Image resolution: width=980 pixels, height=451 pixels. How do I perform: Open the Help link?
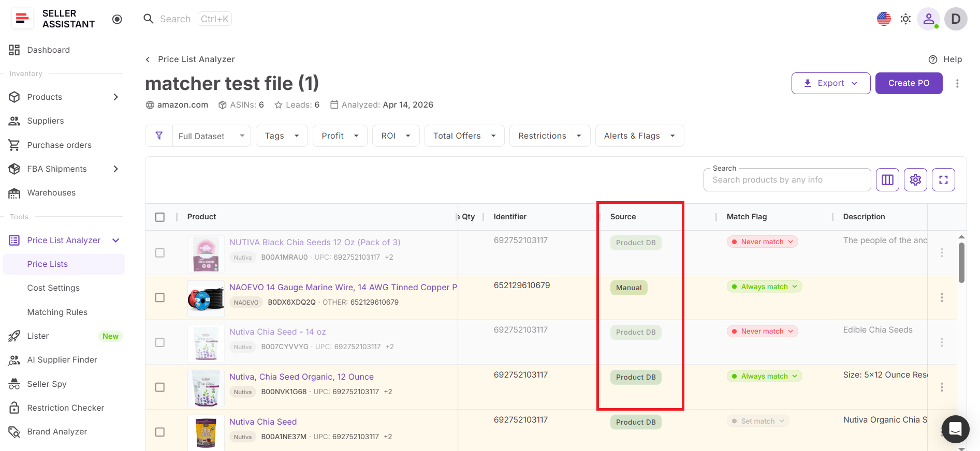pos(945,59)
